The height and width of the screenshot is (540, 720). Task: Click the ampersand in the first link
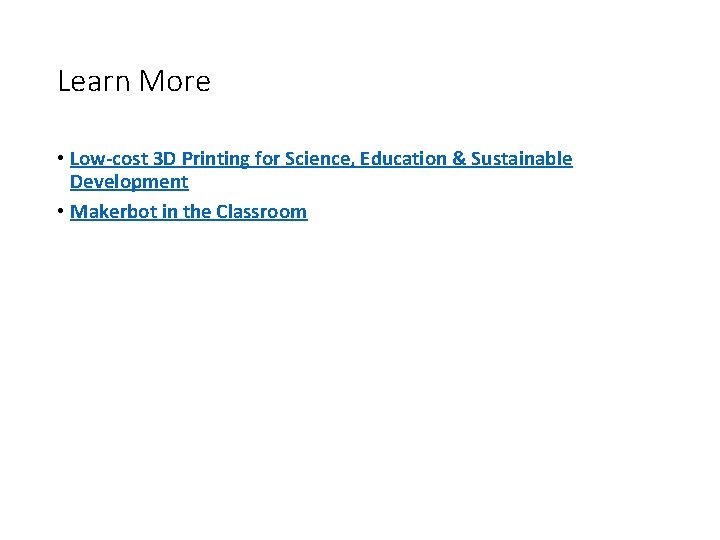(x=459, y=159)
